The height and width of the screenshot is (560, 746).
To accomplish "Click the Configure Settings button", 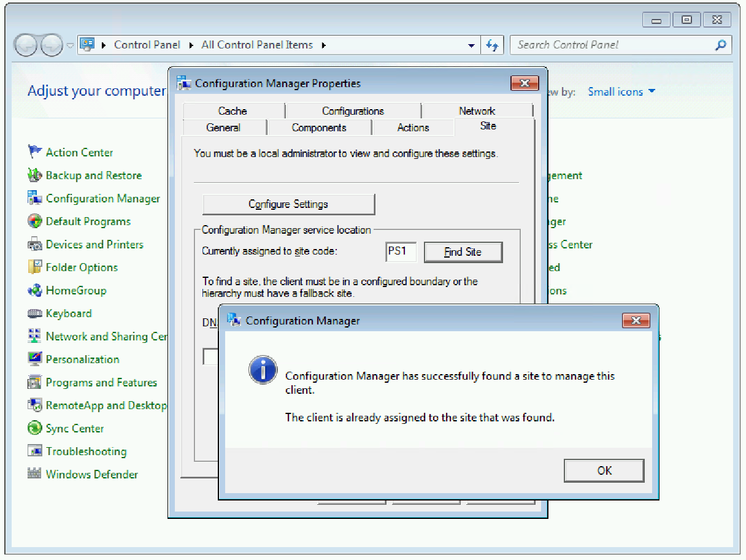I will 288,204.
